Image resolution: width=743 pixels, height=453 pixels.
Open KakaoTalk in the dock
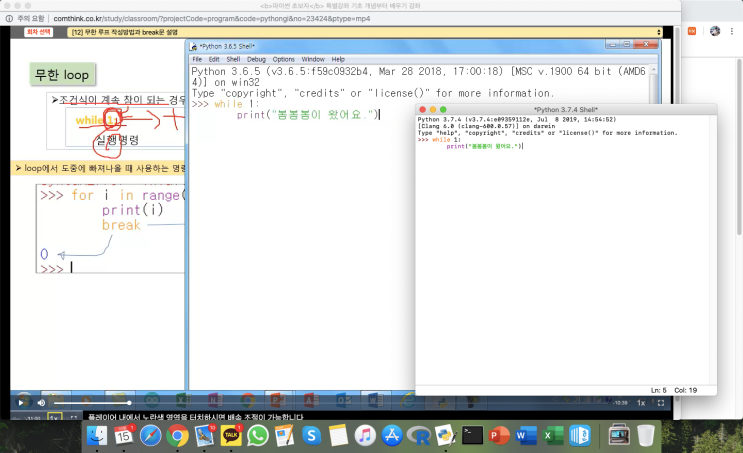pyautogui.click(x=231, y=435)
